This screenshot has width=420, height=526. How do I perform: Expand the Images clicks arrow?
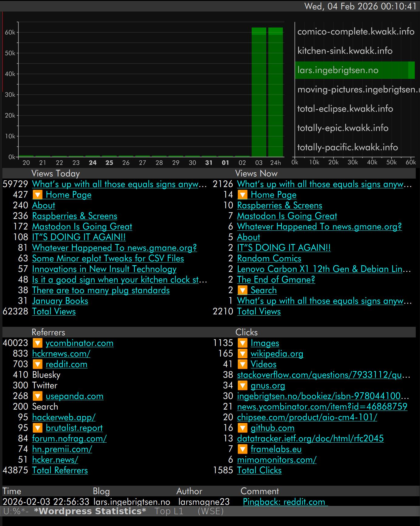tap(242, 343)
